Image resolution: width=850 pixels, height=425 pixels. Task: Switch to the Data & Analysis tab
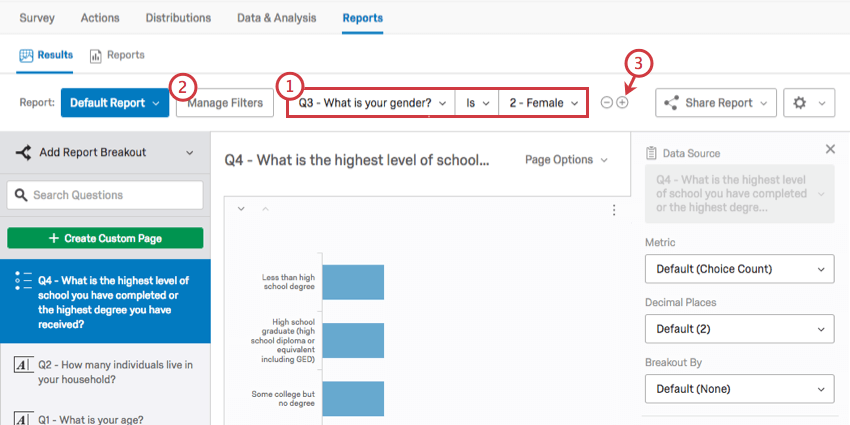276,18
